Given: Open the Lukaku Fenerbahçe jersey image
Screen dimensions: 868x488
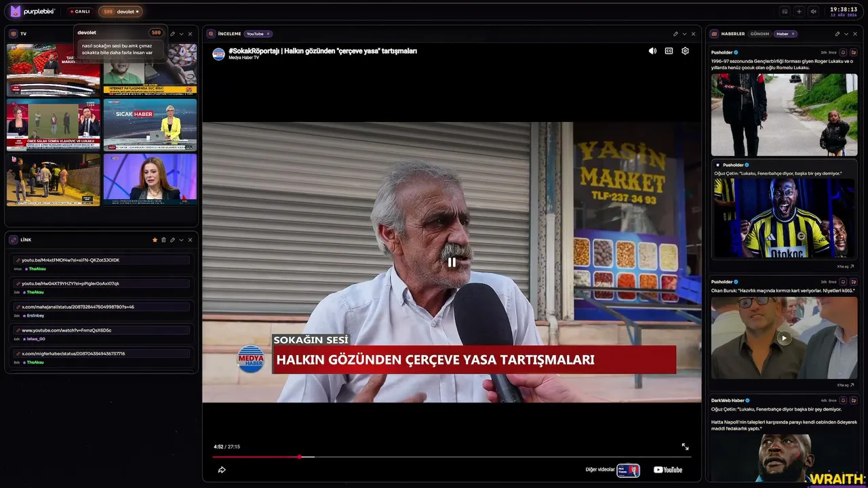Looking at the screenshot, I should click(784, 218).
